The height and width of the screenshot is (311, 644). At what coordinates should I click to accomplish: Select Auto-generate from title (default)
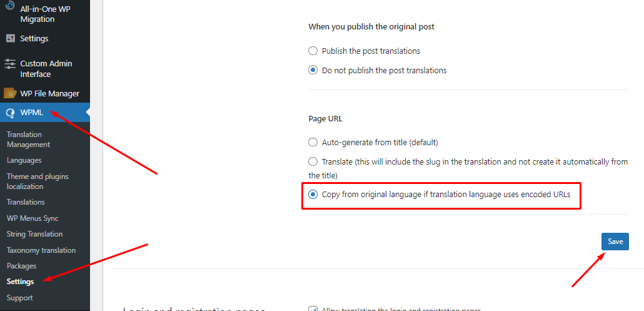(x=313, y=143)
